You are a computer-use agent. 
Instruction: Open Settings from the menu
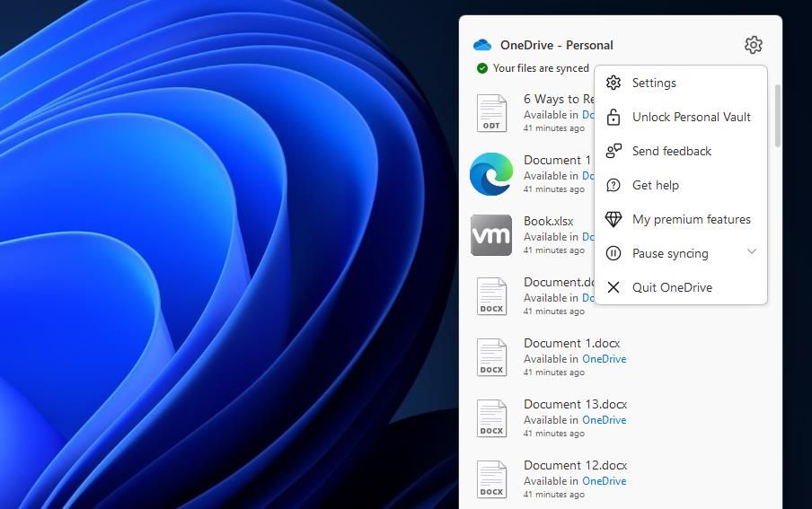[x=681, y=83]
